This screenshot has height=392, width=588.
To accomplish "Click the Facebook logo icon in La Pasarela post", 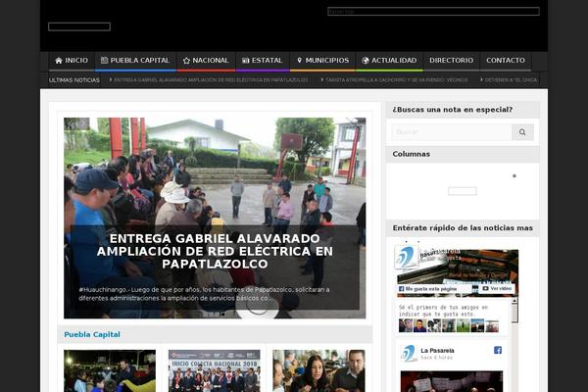I will click(498, 351).
